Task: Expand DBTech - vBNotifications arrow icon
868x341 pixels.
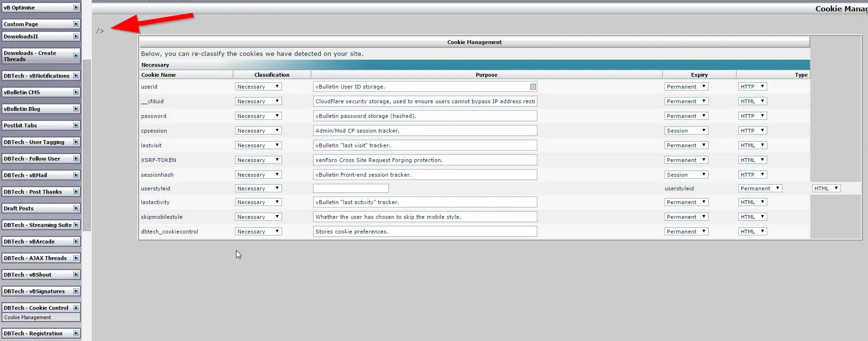Action: coord(76,76)
